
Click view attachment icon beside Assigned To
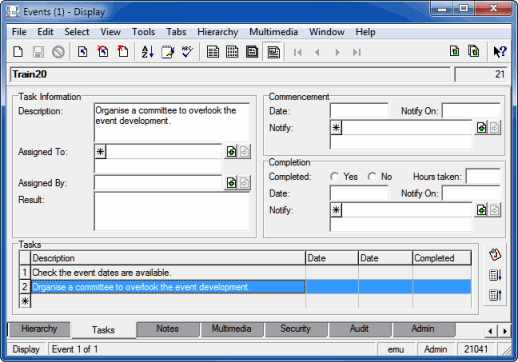(244, 152)
